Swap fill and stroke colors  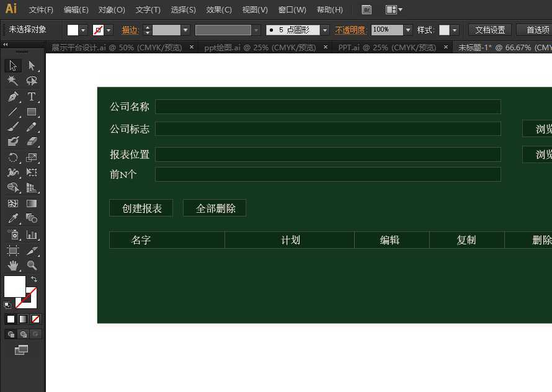click(x=34, y=280)
